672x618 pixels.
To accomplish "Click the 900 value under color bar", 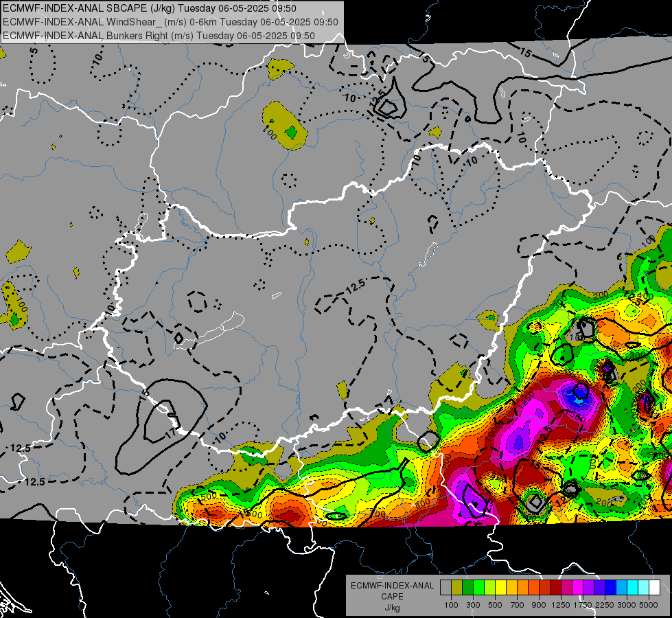I will coord(539,605).
